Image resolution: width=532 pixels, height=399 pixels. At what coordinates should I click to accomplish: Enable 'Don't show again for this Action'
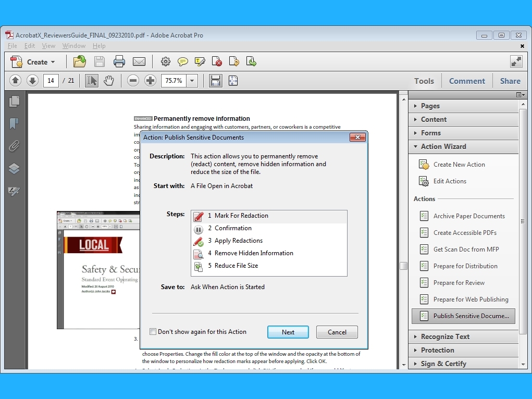[153, 331]
